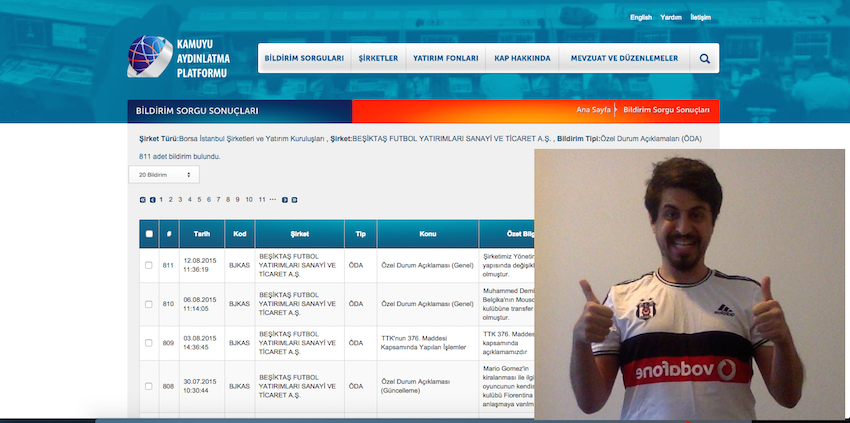Image resolution: width=850 pixels, height=423 pixels.
Task: Click 'Özel Durum Açıklaması (Genel)' in row 810
Action: [427, 304]
